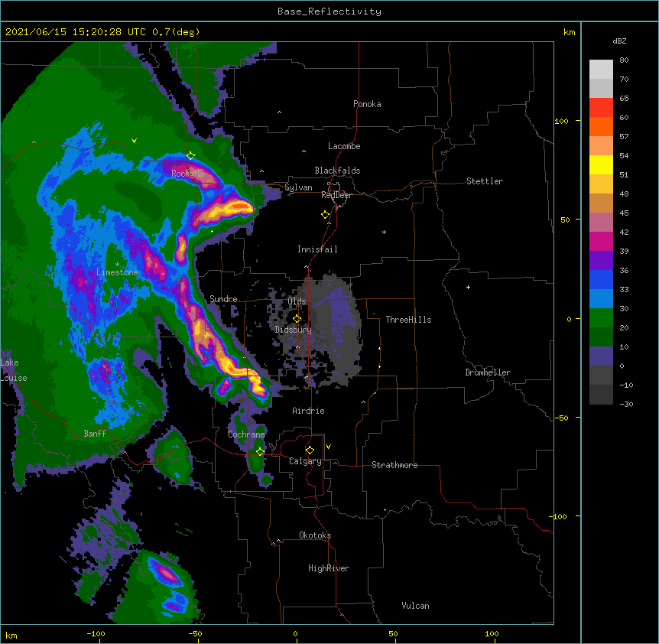Click the yellow v marker beside Calgary diamond
659x644 pixels.
328,447
